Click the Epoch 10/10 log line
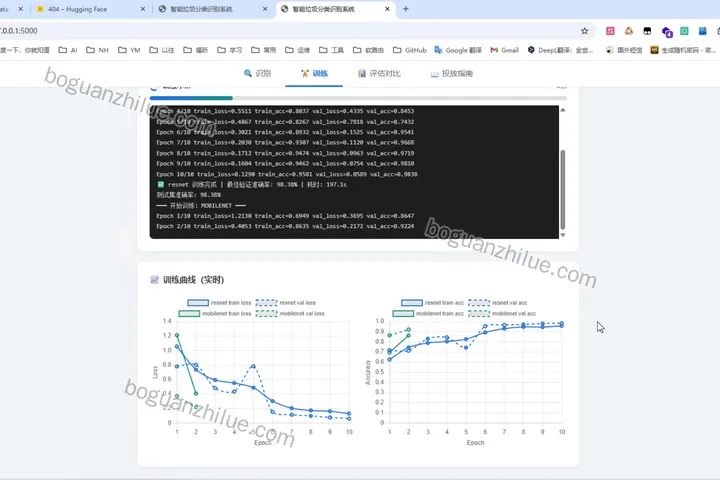720x480 pixels. pyautogui.click(x=287, y=175)
